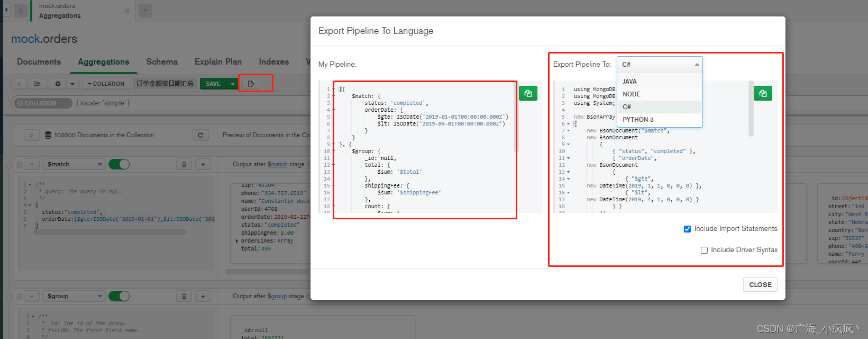The width and height of the screenshot is (868, 339).
Task: Go to the previous tab arrow
Action: coord(21,10)
